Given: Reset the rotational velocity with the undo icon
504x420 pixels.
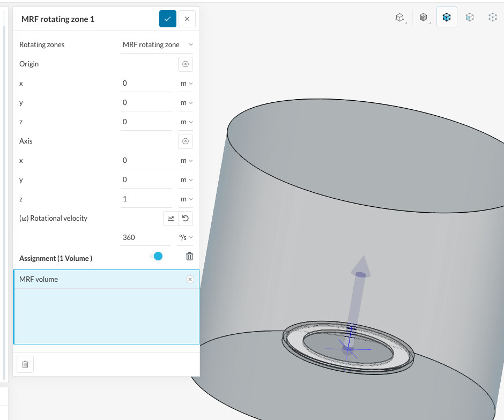Looking at the screenshot, I should point(186,219).
